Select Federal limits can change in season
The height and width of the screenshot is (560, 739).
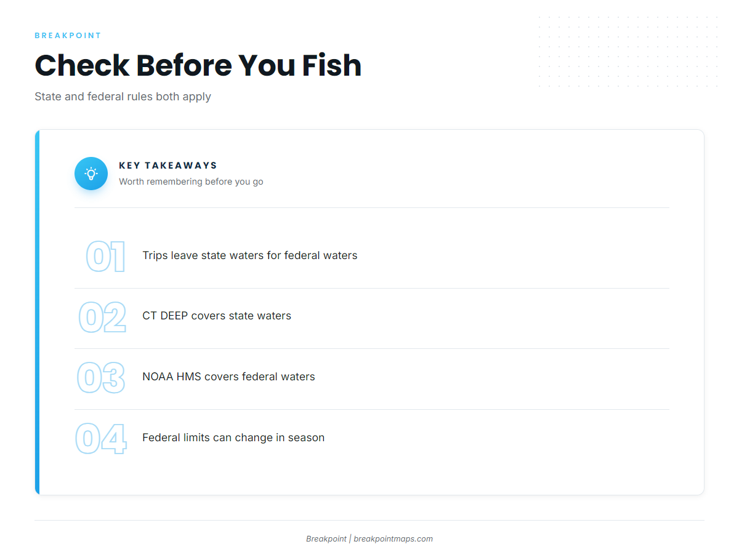coord(233,438)
